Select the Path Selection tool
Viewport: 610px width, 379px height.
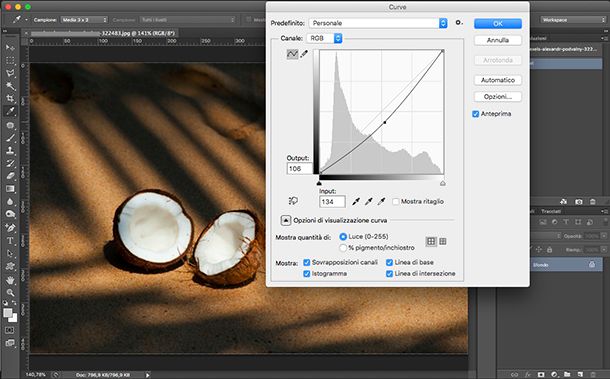10,253
